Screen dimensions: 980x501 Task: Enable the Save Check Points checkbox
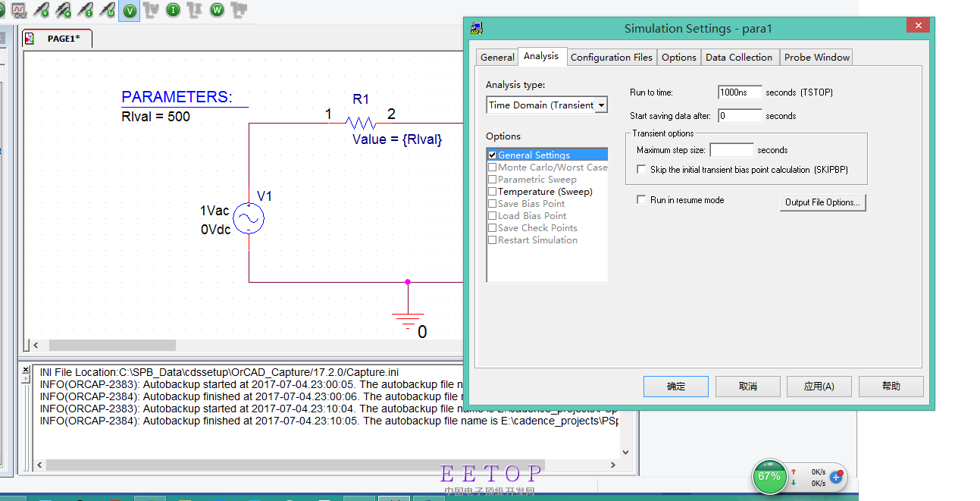tap(493, 228)
